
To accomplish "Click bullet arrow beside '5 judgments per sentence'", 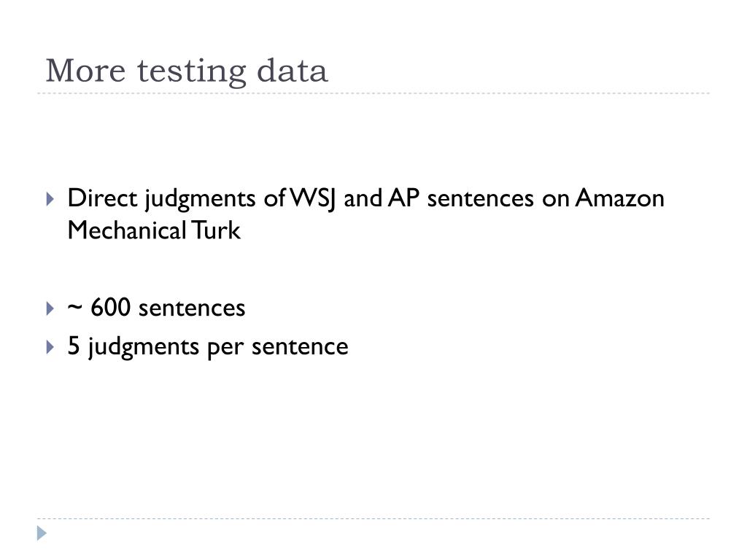I will (50, 347).
